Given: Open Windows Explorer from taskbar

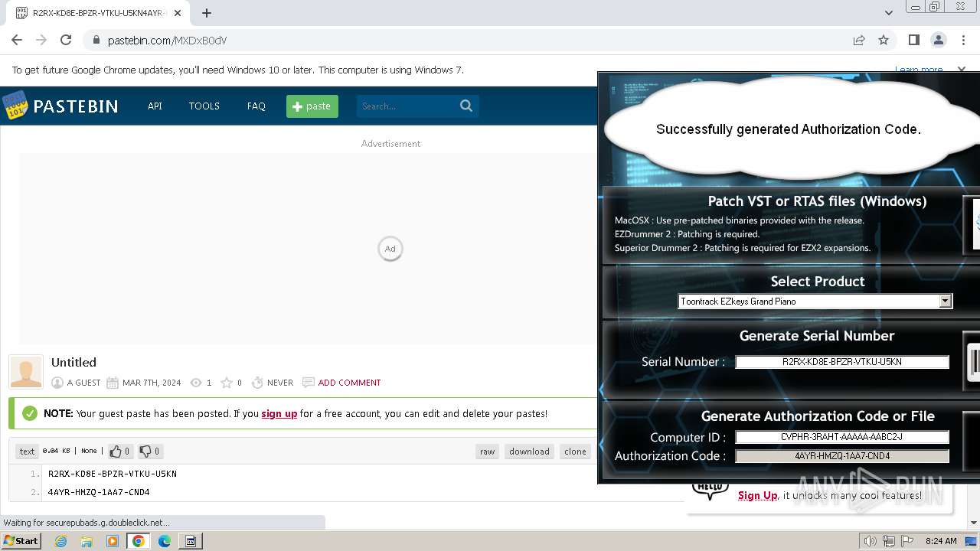Looking at the screenshot, I should [87, 541].
